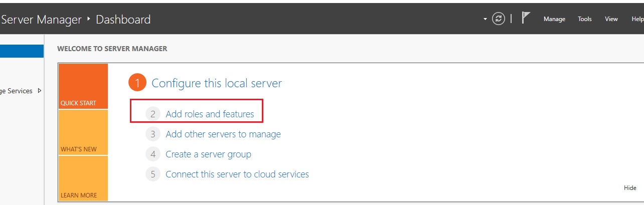
Task: Click the Dashboard breadcrumb in title
Action: coord(123,20)
